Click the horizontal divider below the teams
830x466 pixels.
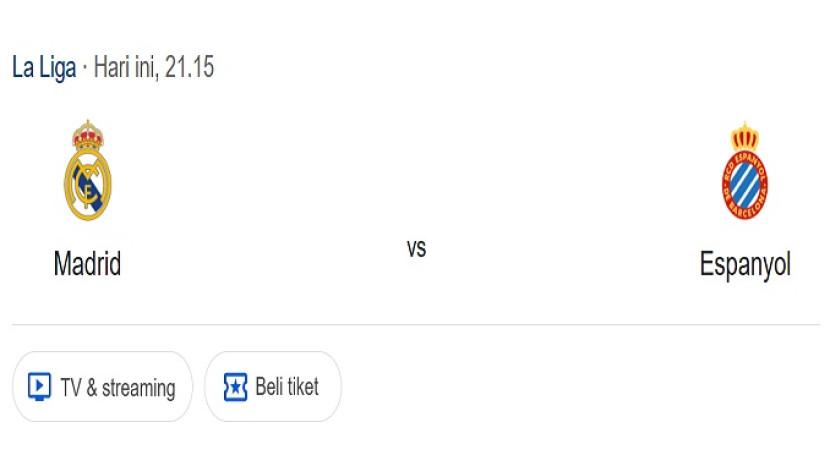click(x=416, y=324)
